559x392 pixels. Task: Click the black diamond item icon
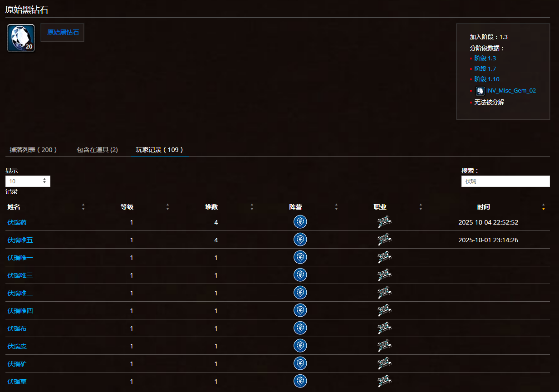pos(21,38)
